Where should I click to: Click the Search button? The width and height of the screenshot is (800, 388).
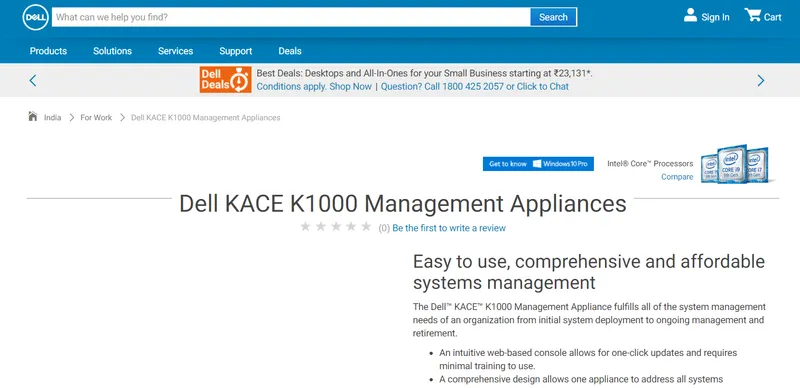(x=554, y=17)
